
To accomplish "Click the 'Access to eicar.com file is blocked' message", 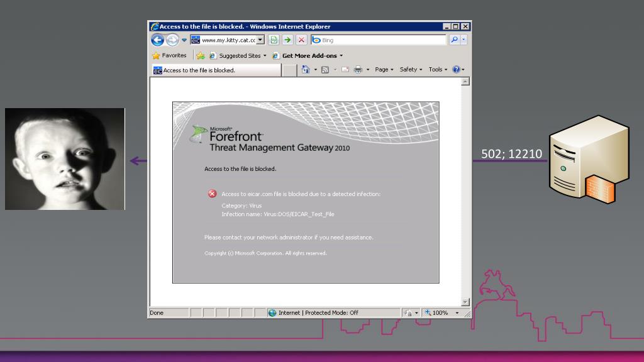I will point(301,194).
